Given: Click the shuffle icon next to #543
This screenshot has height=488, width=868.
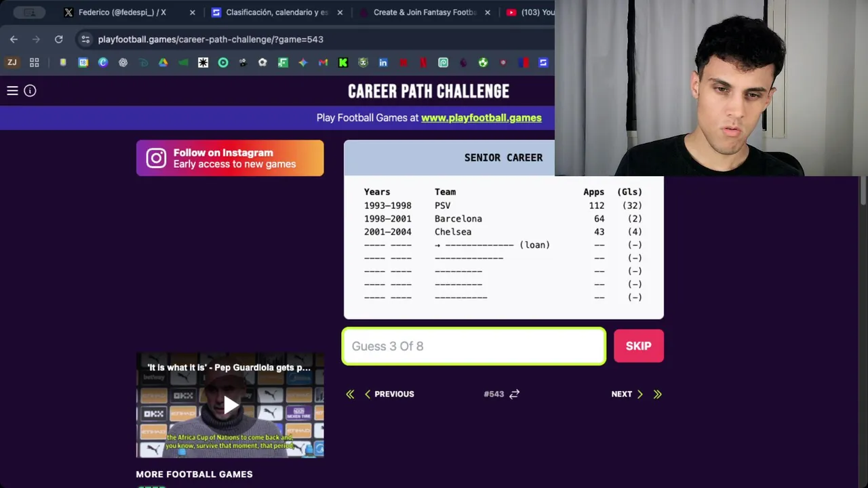Looking at the screenshot, I should pyautogui.click(x=514, y=394).
